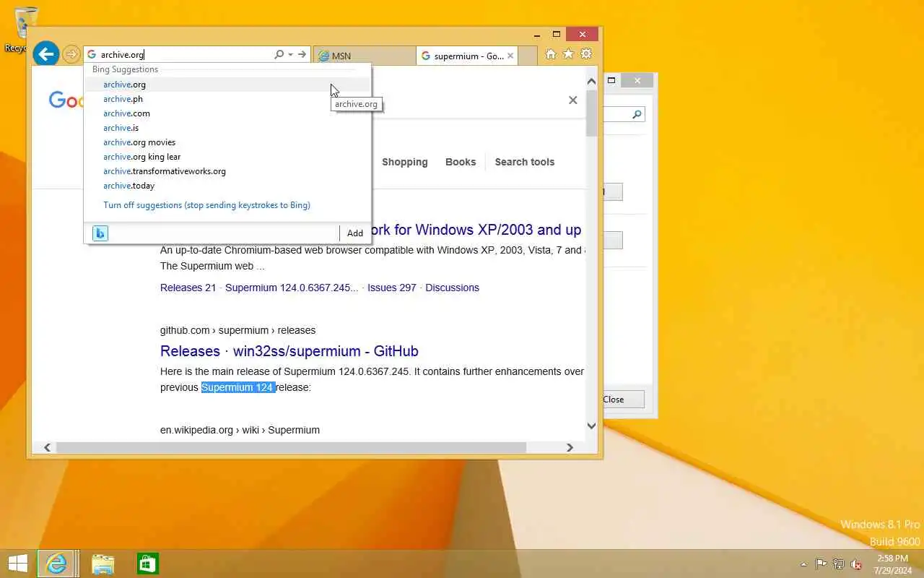Open Internet Explorer from the taskbar
The width and height of the screenshot is (924, 578).
pos(56,564)
